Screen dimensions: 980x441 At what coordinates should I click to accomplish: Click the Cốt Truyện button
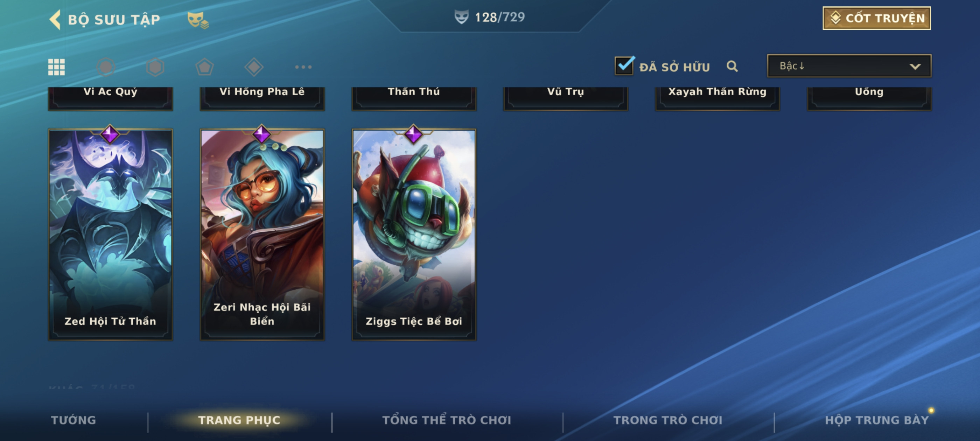(876, 18)
